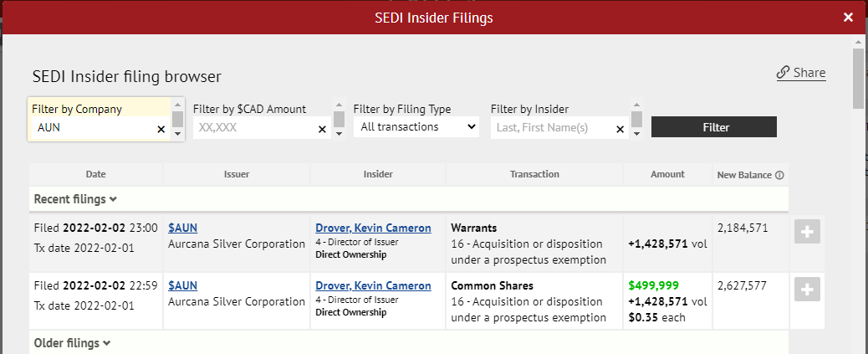Click the Share link icon
868x354 pixels.
784,73
